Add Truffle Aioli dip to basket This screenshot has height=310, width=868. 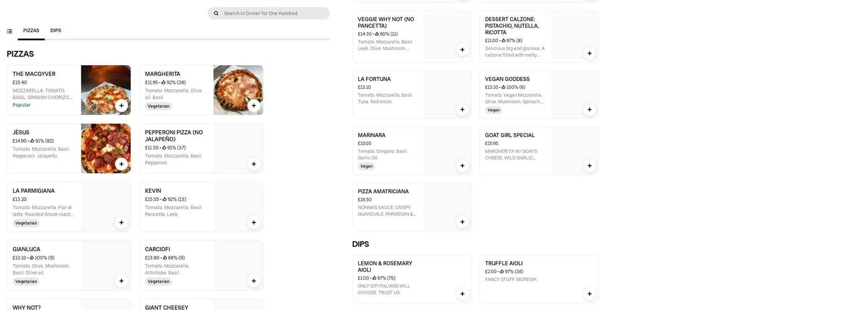[x=590, y=294]
